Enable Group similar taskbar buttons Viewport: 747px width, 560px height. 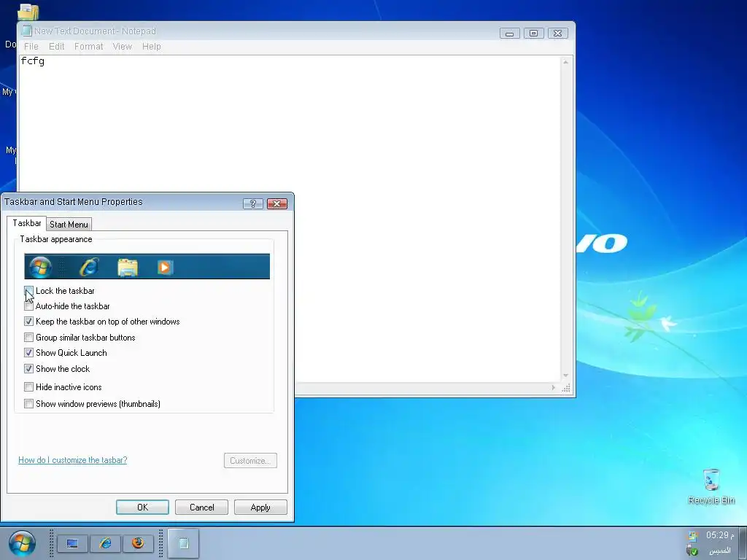point(28,337)
